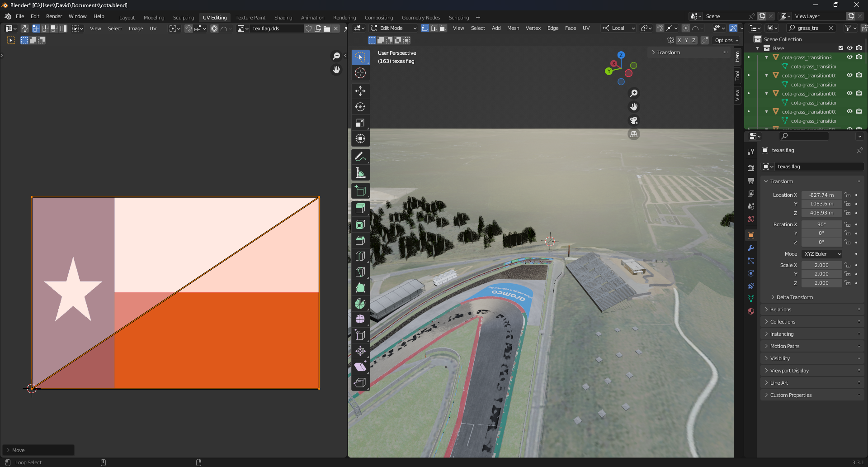868x467 pixels.
Task: Open the Mesh menu in 3D viewport
Action: [513, 28]
